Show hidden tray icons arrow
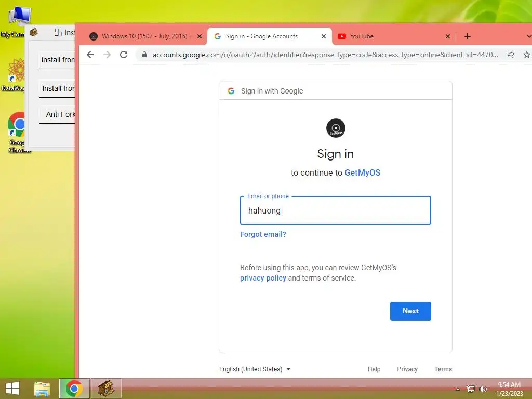 coord(458,389)
